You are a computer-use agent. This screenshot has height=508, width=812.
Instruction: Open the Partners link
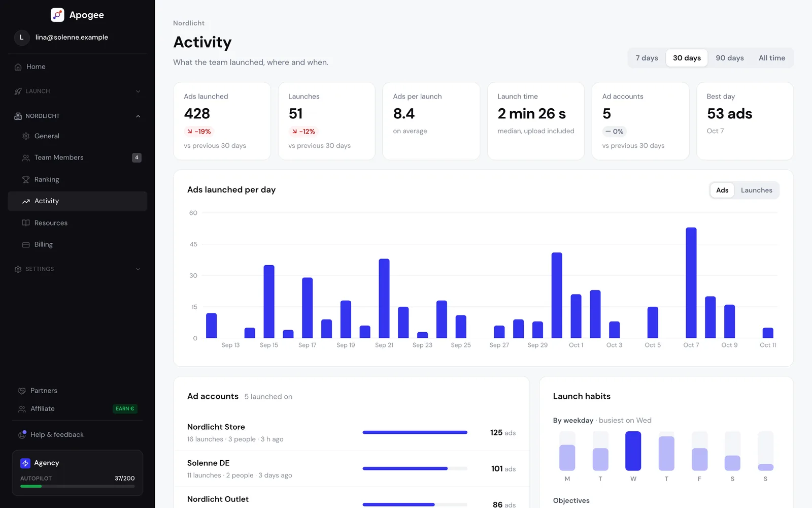(x=78, y=391)
